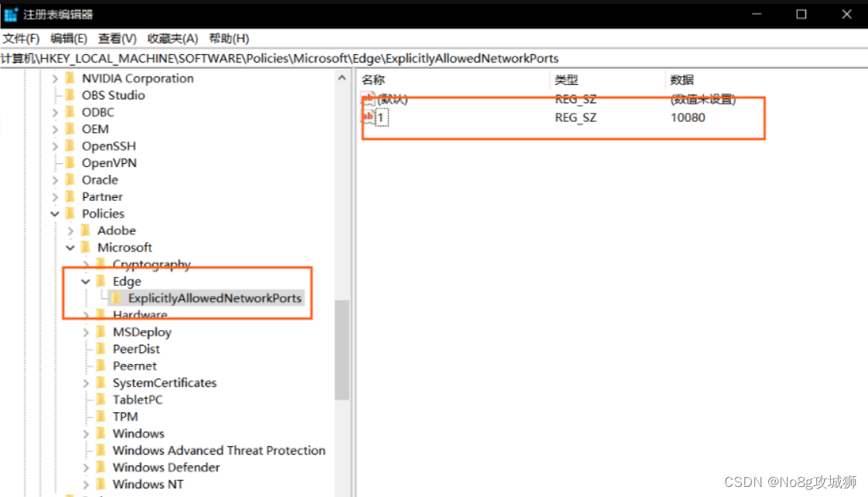Sort by the 名称 column header

[373, 80]
